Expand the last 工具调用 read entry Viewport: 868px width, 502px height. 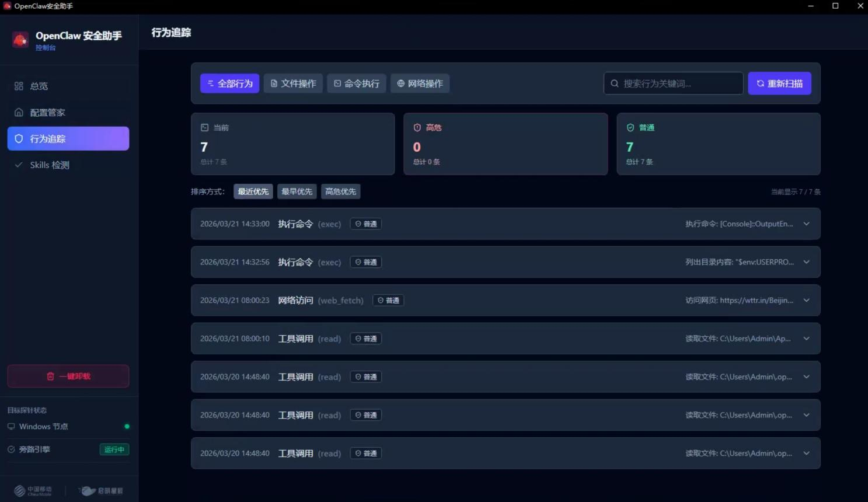(x=806, y=454)
